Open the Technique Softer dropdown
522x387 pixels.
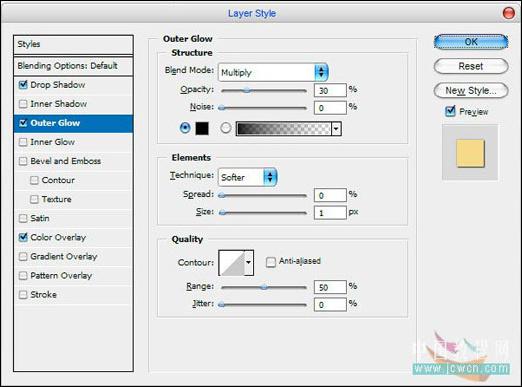[x=247, y=177]
